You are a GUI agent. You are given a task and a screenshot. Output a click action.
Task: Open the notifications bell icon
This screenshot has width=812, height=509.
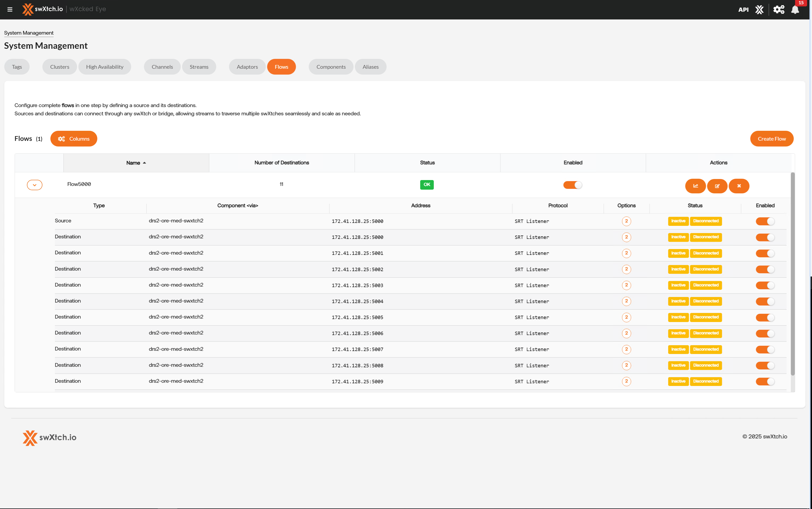click(x=795, y=9)
